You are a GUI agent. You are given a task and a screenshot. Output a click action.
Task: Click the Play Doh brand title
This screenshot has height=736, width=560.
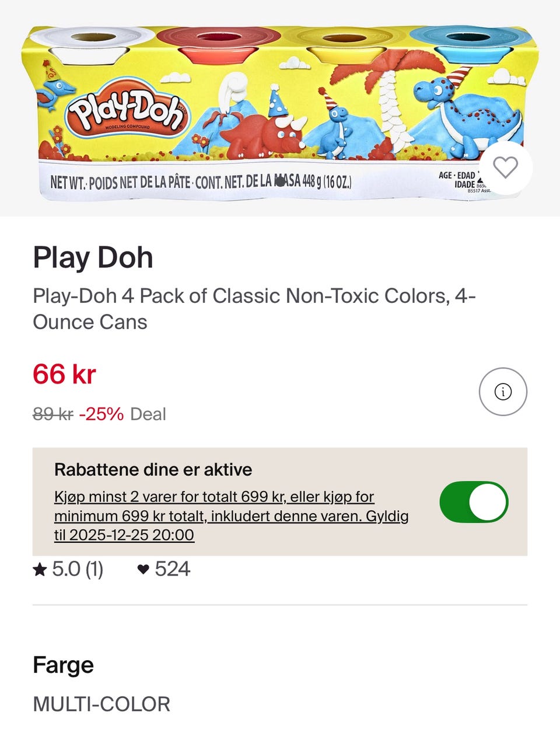[93, 257]
